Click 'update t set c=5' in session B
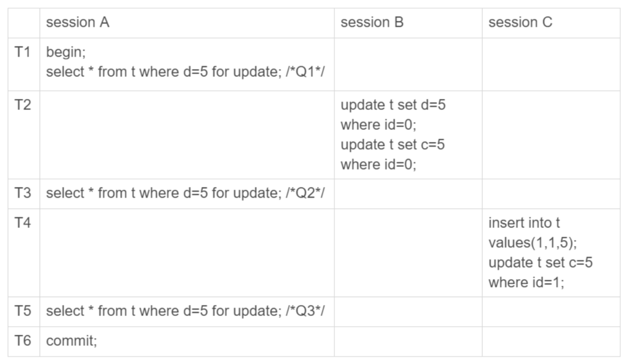Viewport: 633px width, 364px height. 393,145
